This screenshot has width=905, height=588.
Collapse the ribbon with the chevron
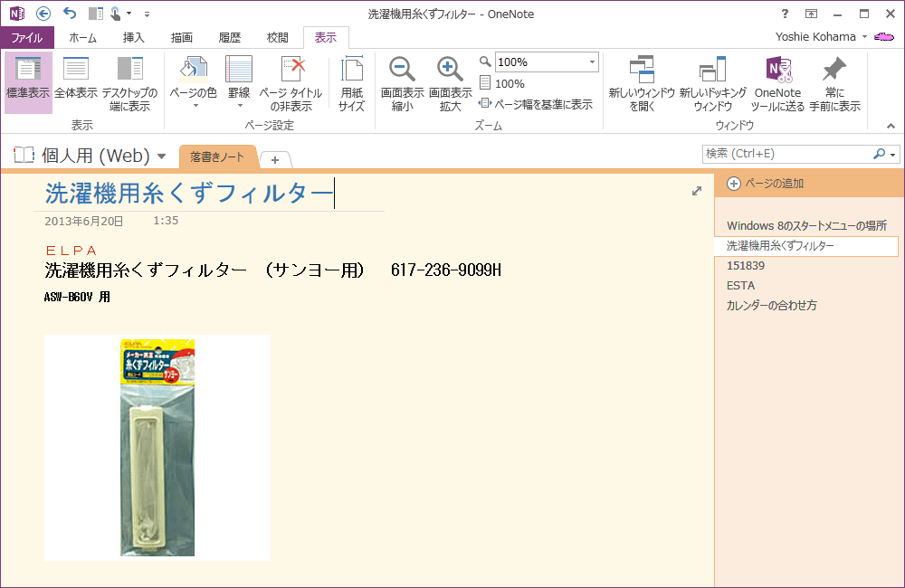(x=891, y=125)
